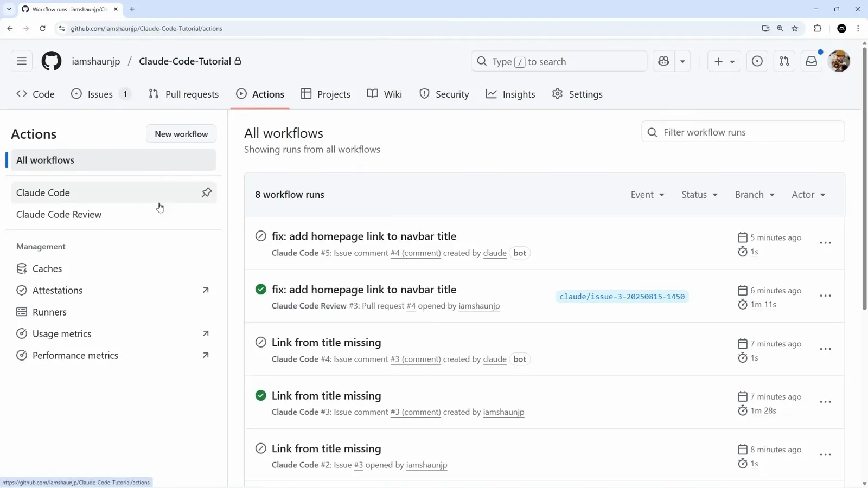Switch to the Wiki tab
The image size is (868, 488).
pyautogui.click(x=385, y=94)
